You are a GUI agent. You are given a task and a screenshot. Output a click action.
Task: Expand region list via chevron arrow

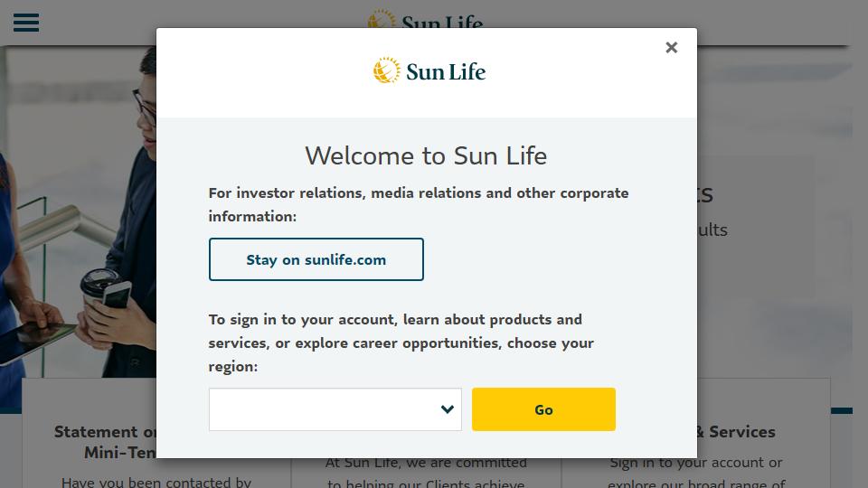point(448,409)
